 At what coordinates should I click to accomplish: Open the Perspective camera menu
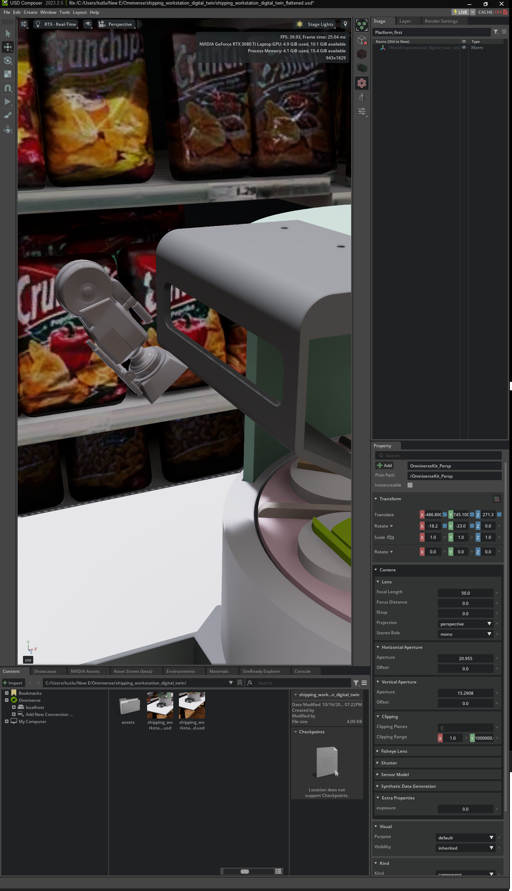116,24
